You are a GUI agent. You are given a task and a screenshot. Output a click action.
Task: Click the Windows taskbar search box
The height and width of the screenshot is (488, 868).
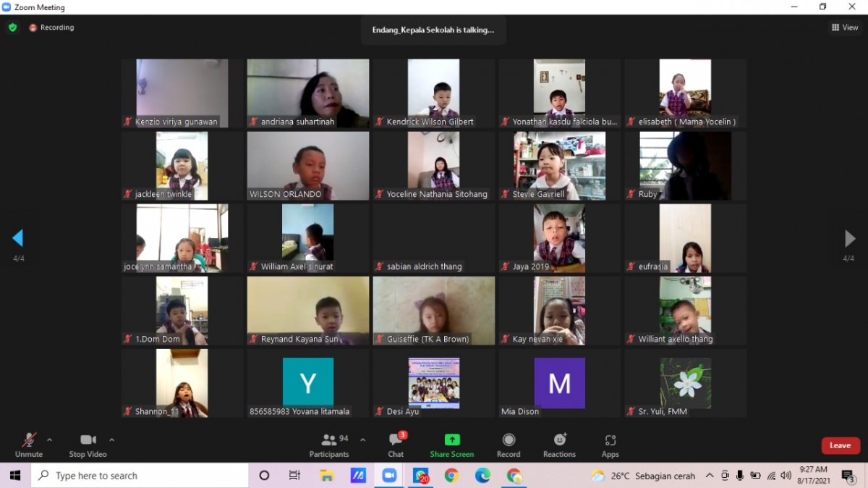point(141,476)
